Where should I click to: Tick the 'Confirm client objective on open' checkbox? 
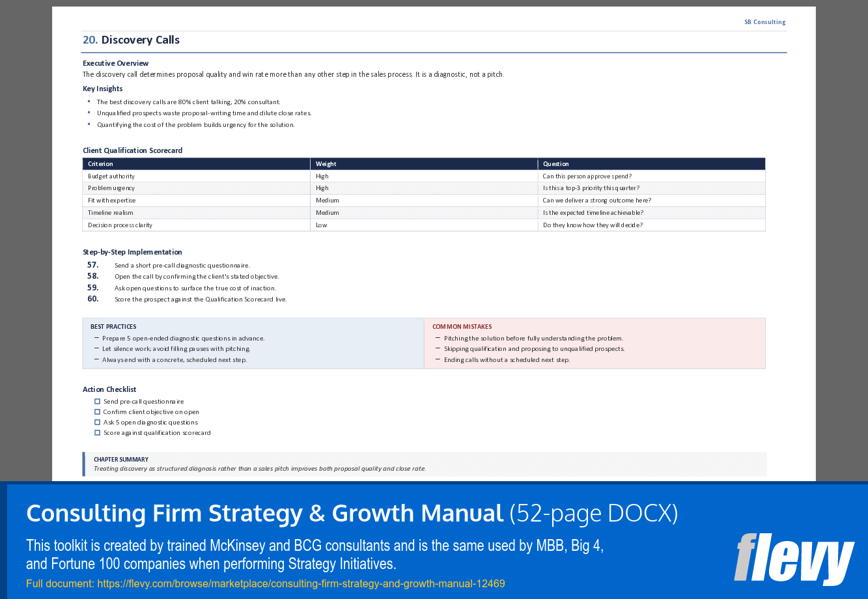click(98, 412)
